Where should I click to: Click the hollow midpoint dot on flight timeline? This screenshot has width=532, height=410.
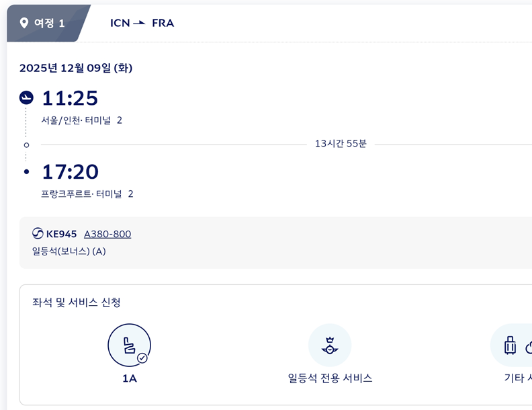[26, 145]
